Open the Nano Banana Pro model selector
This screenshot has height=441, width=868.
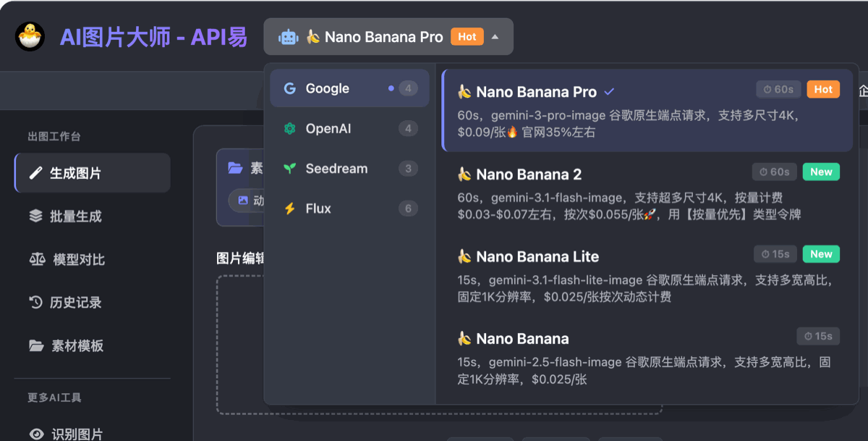pos(388,36)
